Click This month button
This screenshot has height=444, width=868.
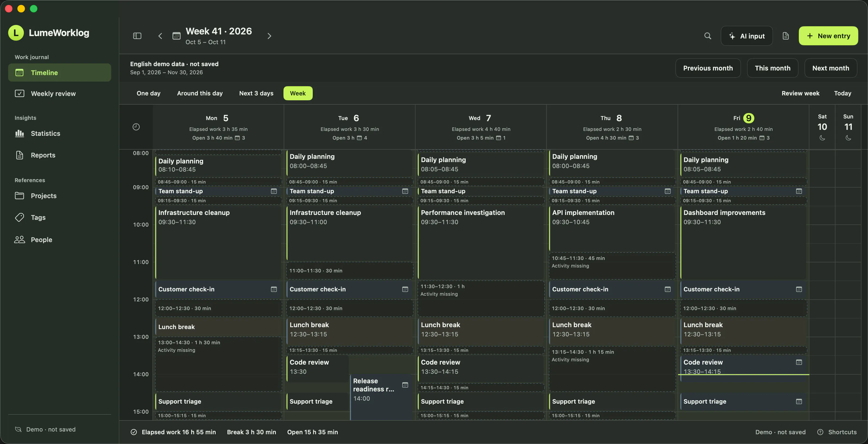[772, 68]
